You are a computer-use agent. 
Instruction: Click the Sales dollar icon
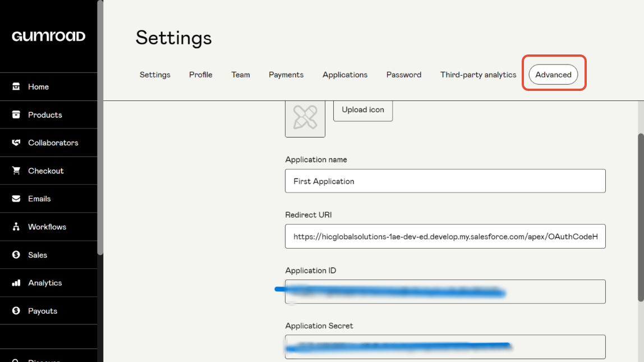tap(16, 255)
